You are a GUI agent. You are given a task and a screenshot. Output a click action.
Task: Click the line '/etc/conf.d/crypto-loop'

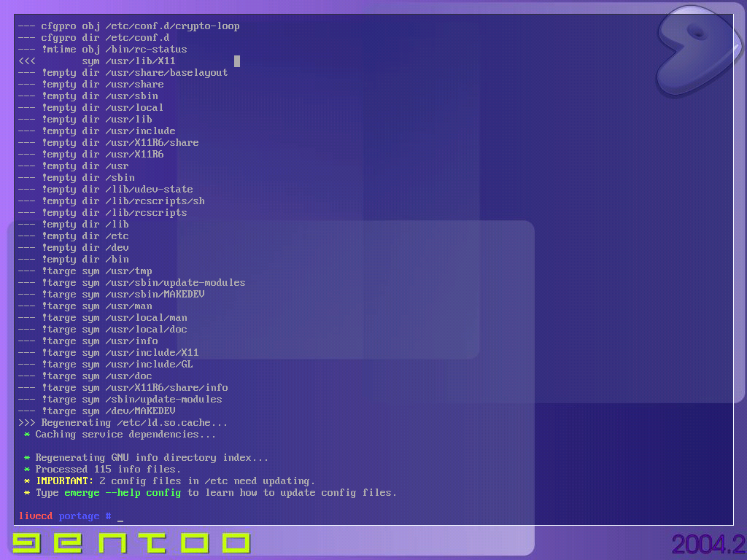[x=128, y=26]
